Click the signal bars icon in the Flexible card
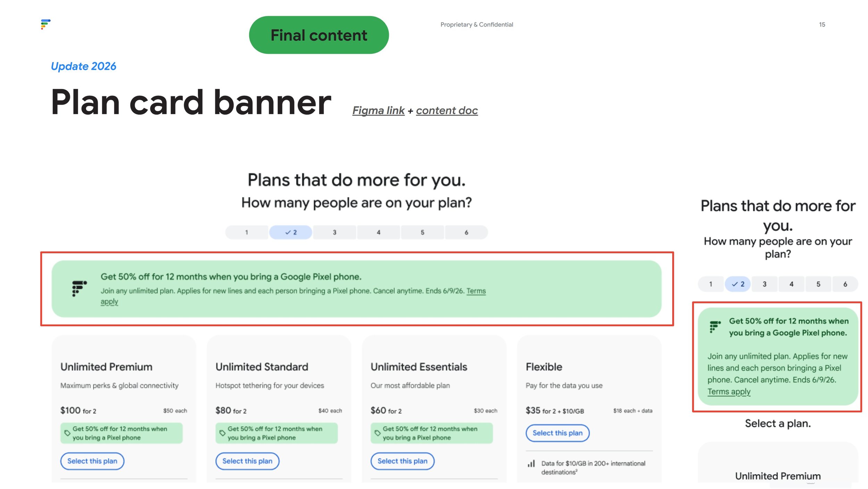The height and width of the screenshot is (489, 868). click(531, 464)
